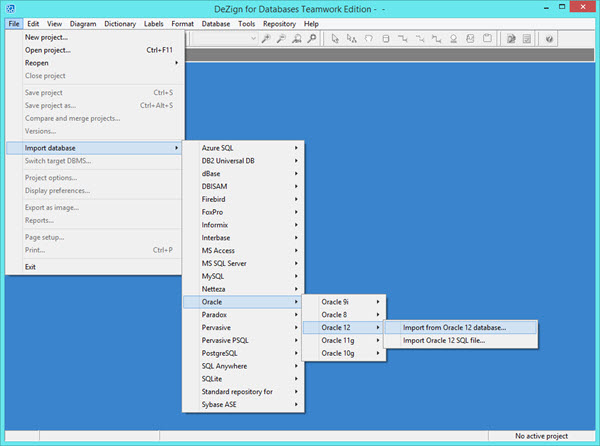Click the help question mark icon

pos(549,39)
